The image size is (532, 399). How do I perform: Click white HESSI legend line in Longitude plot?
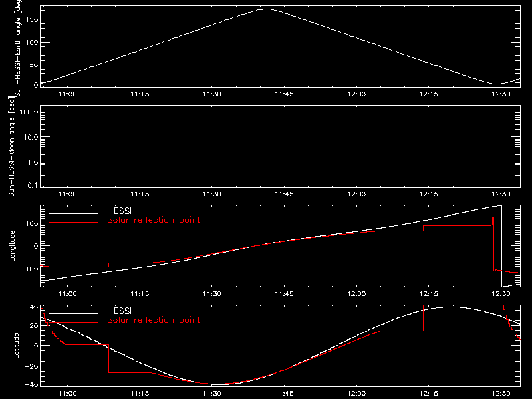(74, 213)
